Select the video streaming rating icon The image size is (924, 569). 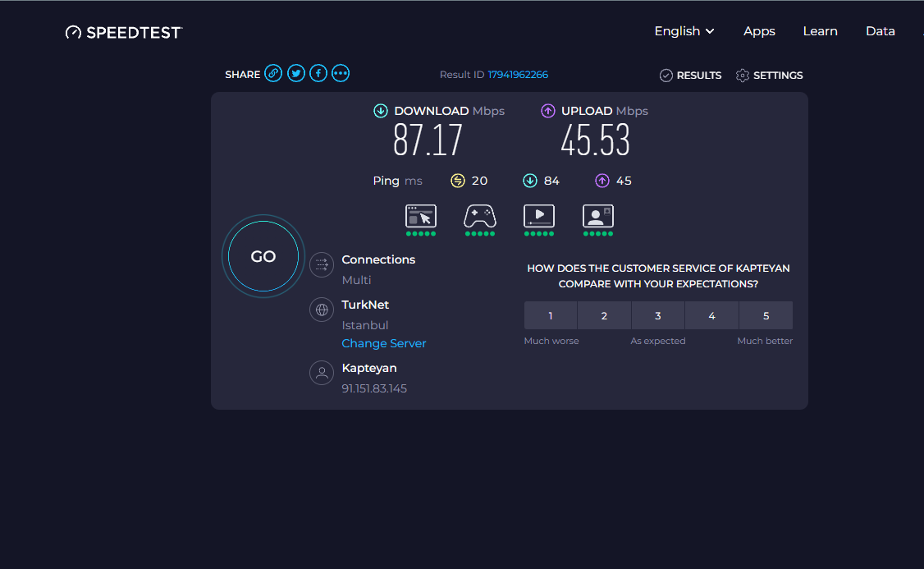[538, 220]
